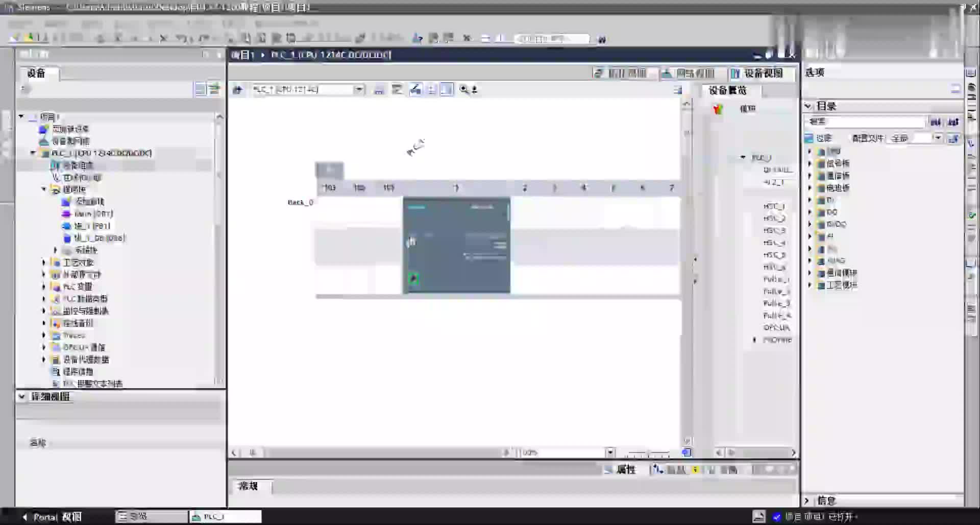The width and height of the screenshot is (980, 525).
Task: Toggle the 过滤 filter checkbox in catalog
Action: (809, 138)
